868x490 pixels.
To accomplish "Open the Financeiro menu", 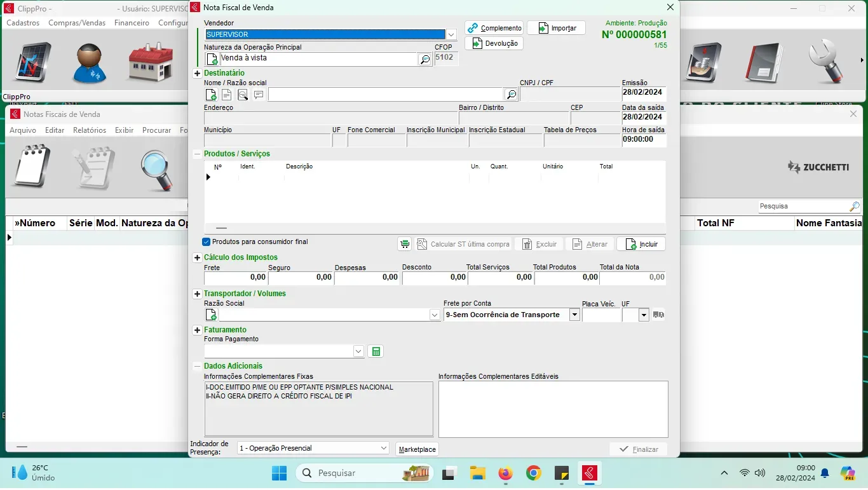I will (x=132, y=23).
